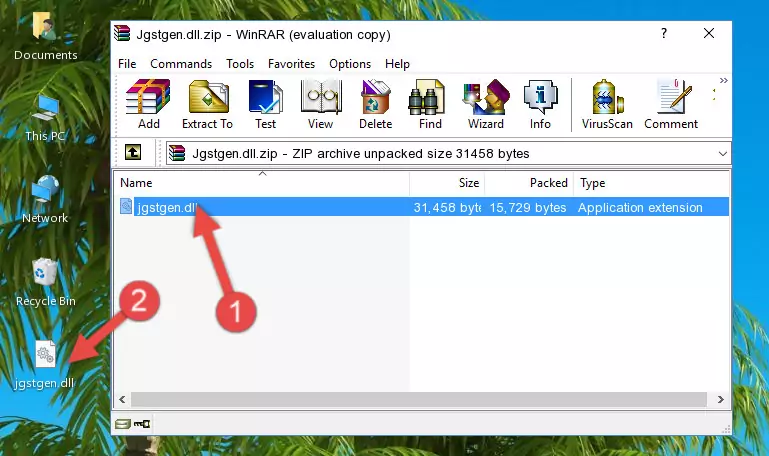Screen dimensions: 769x456
Task: Select the This PC desktop icon
Action: [45, 118]
